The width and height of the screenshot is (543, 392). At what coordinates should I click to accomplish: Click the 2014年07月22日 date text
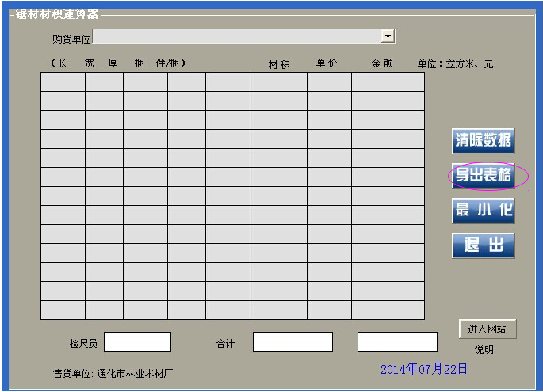[424, 369]
